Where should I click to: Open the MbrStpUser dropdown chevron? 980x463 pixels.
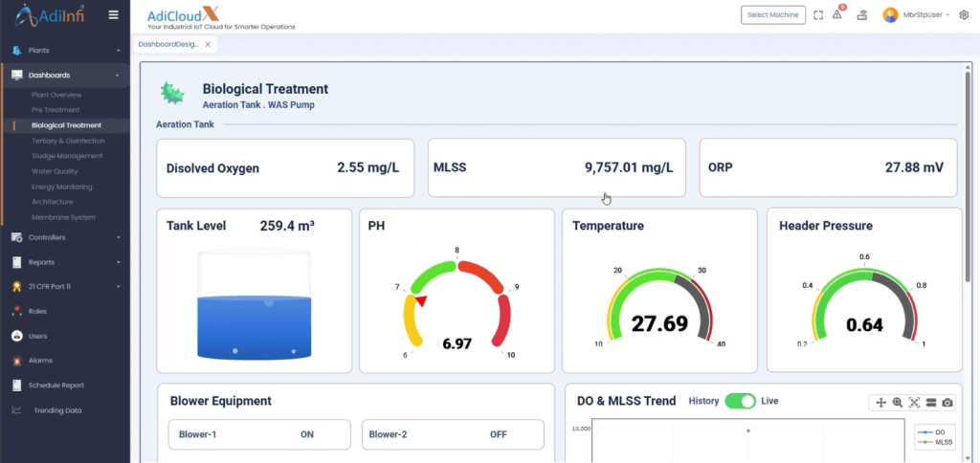tap(948, 15)
